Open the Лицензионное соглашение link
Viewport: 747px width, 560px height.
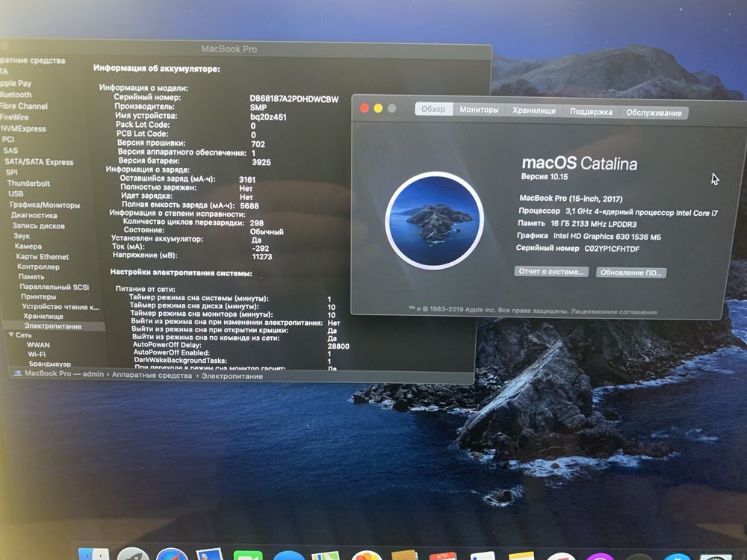coord(613,312)
